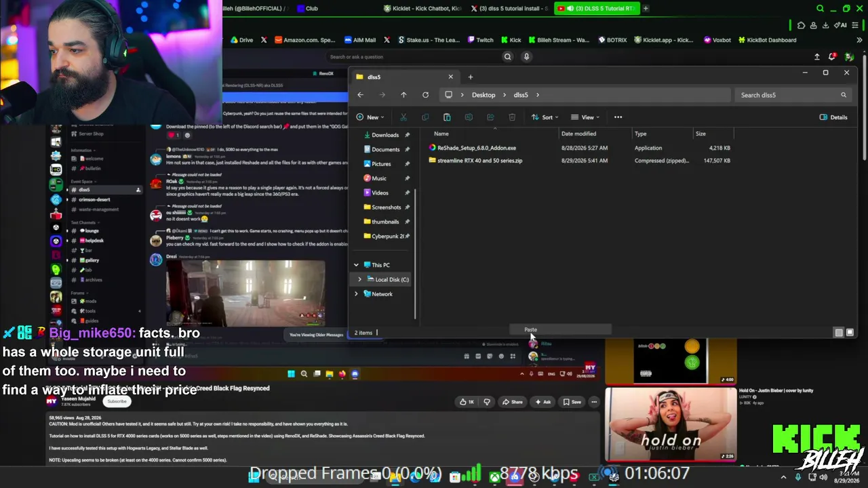Switch to the Club browser tab
Image resolution: width=868 pixels, height=488 pixels.
pyautogui.click(x=311, y=8)
